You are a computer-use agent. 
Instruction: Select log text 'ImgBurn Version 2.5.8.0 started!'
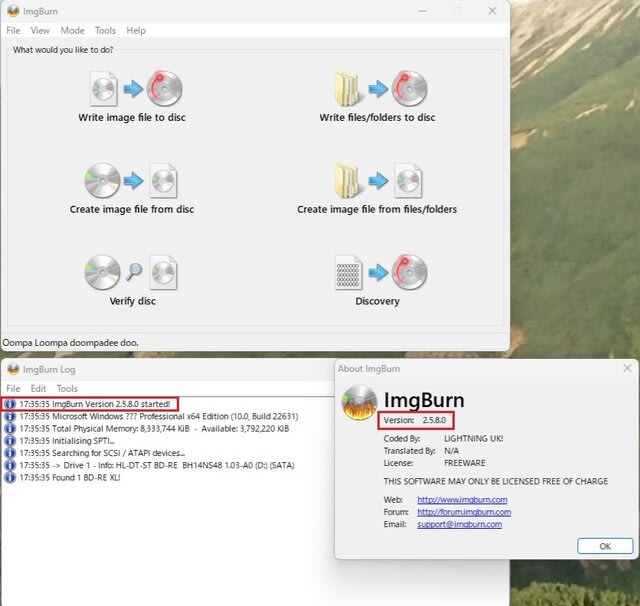pyautogui.click(x=111, y=404)
